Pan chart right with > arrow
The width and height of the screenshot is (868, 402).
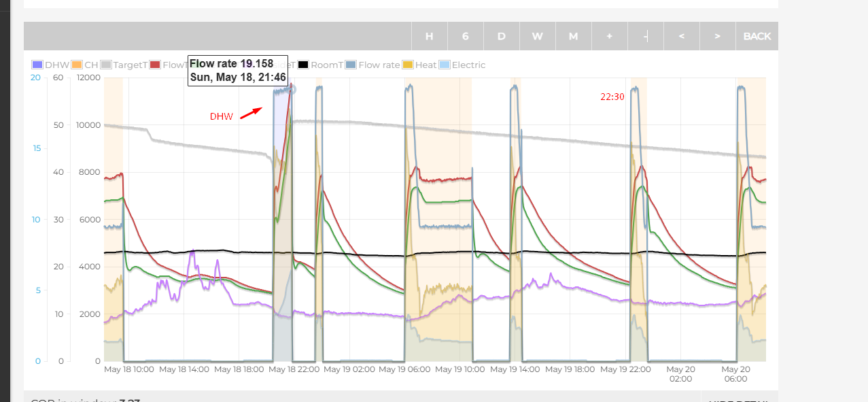coord(717,36)
